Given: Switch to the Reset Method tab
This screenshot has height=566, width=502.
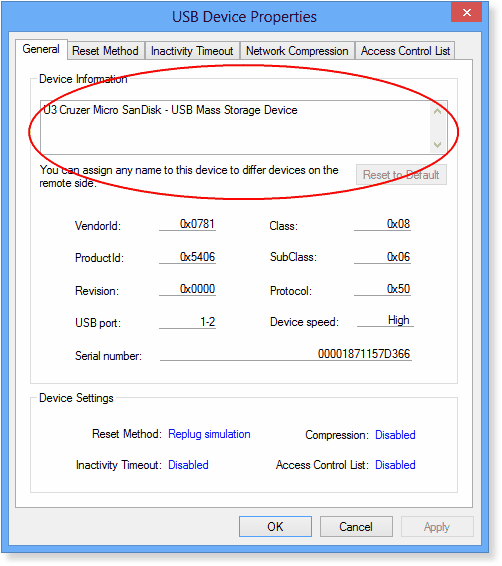Looking at the screenshot, I should pos(105,51).
